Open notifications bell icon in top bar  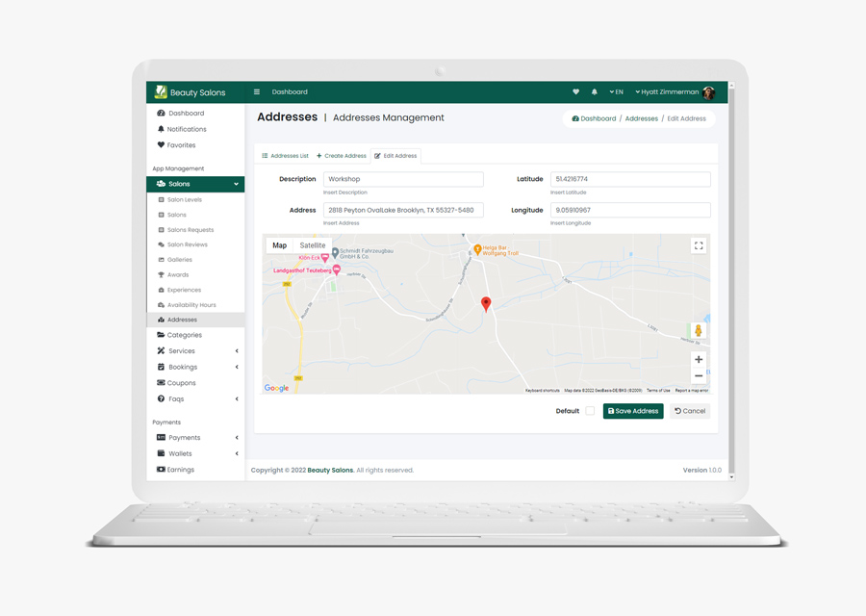pos(594,92)
